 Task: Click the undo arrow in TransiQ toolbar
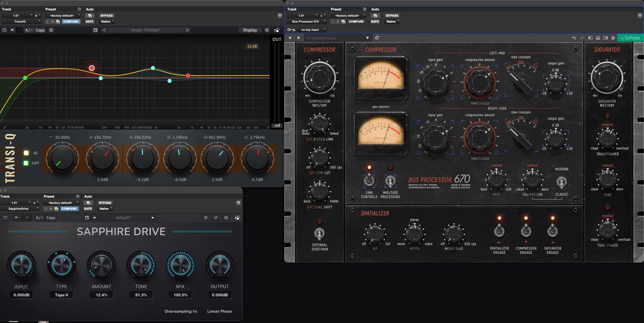[x=12, y=30]
